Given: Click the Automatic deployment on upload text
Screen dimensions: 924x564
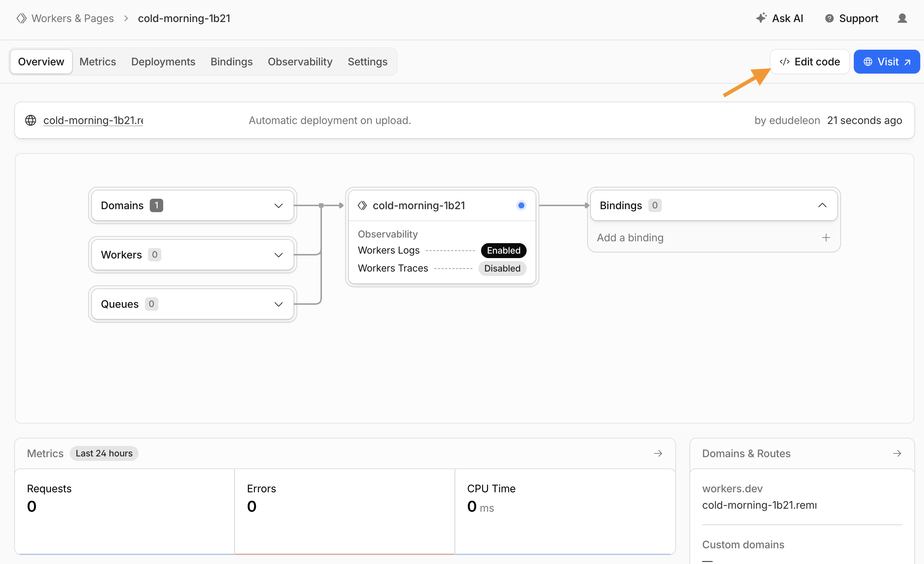Looking at the screenshot, I should (330, 120).
